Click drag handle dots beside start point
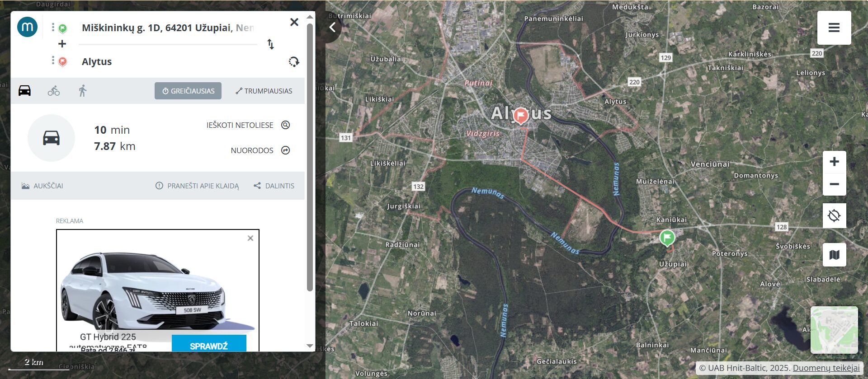Screen dimensions: 868x379 point(53,27)
